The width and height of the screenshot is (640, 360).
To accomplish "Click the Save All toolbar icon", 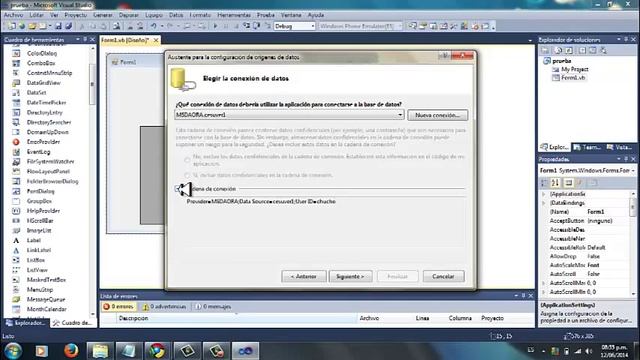I will pos(69,26).
